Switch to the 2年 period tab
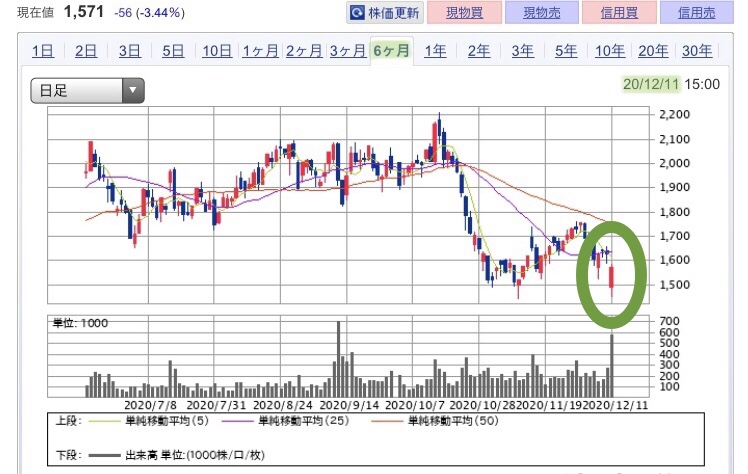 tap(479, 51)
